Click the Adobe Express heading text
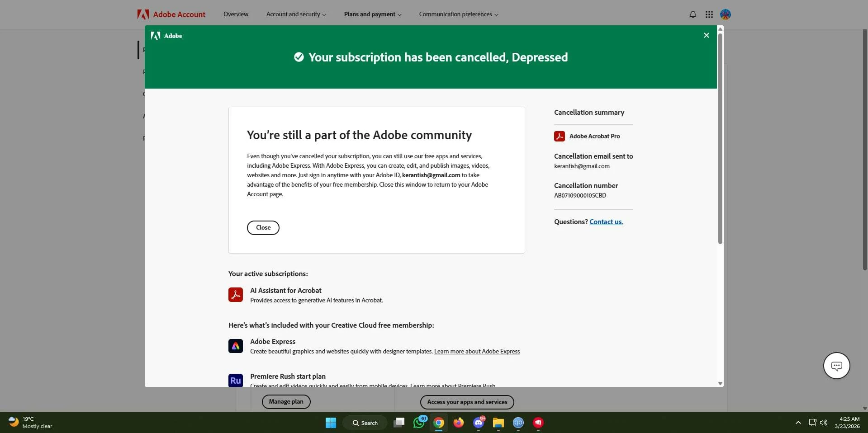Image resolution: width=868 pixels, height=433 pixels. [x=273, y=342]
